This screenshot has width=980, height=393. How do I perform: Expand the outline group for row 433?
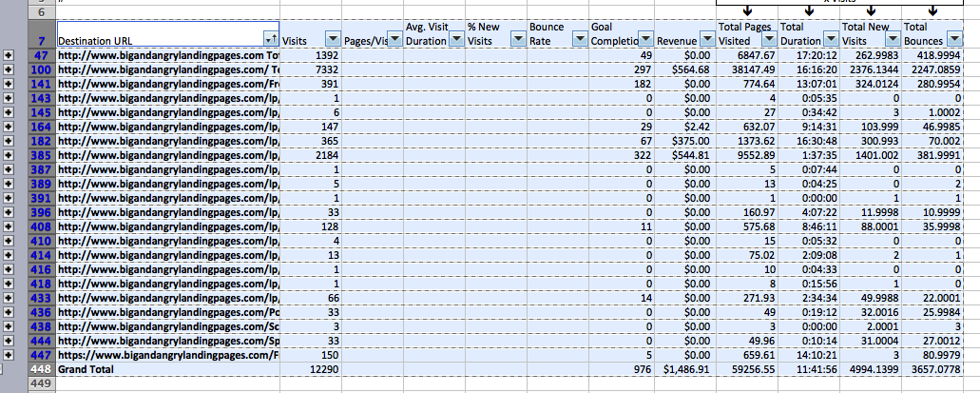(x=9, y=298)
